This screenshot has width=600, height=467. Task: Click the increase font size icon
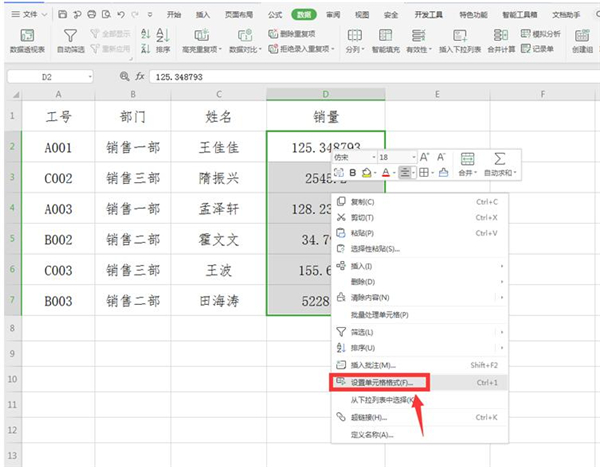click(424, 157)
